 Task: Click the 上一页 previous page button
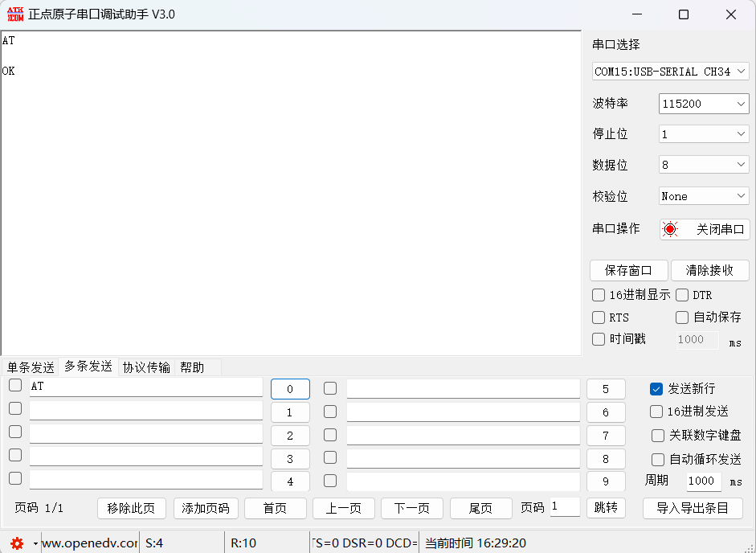tap(344, 508)
